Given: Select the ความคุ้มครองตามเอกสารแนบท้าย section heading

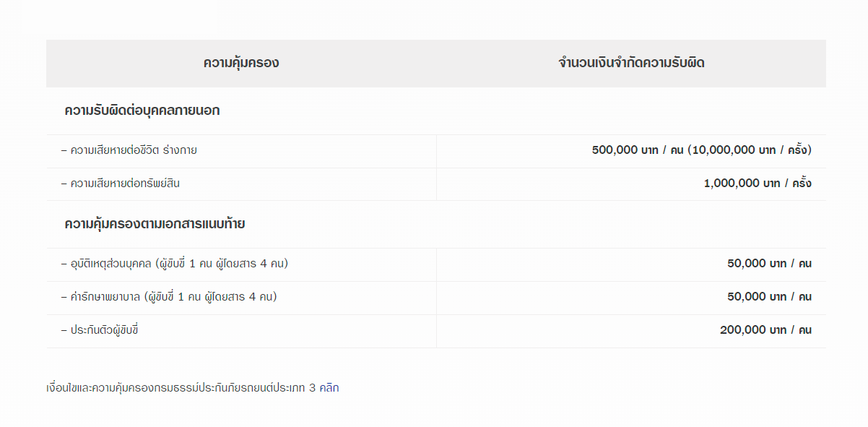Looking at the screenshot, I should tap(155, 224).
